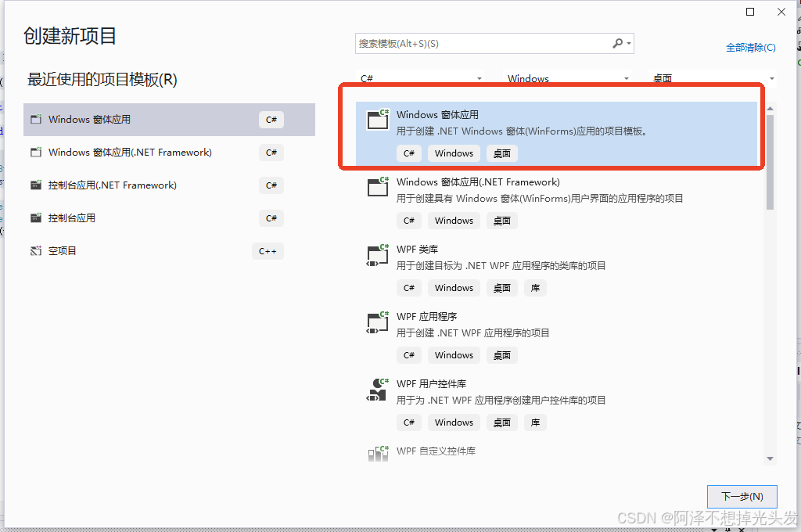Open the Windows platform filter dropdown
This screenshot has height=532, width=801.
[567, 78]
